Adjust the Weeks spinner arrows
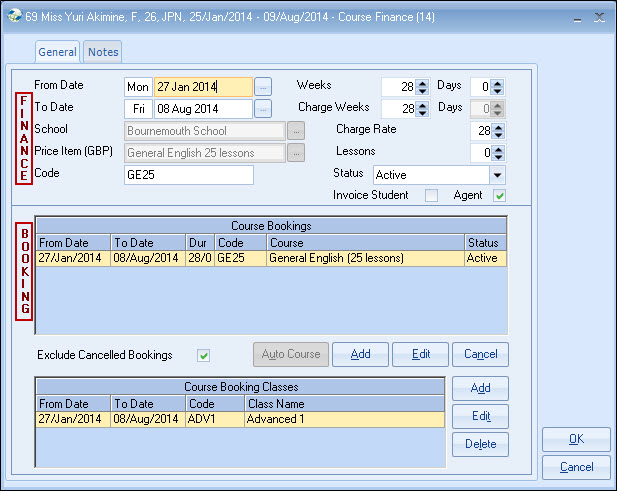This screenshot has height=491, width=617. [422, 87]
